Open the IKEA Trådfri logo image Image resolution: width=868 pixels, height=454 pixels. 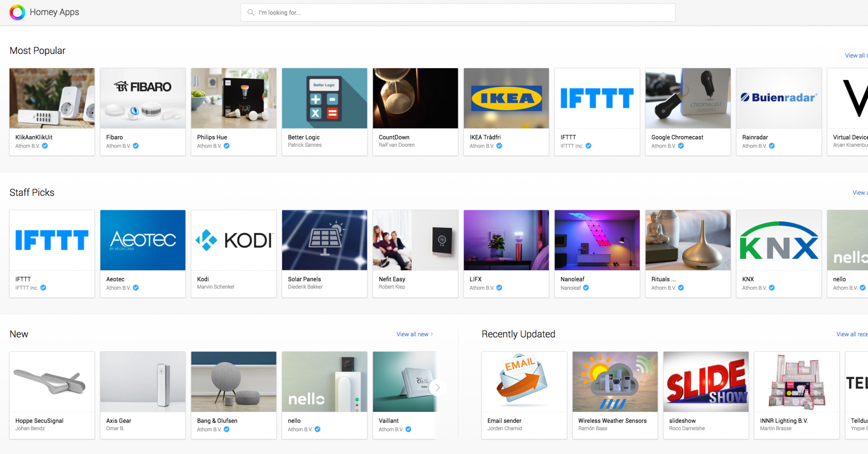click(506, 98)
